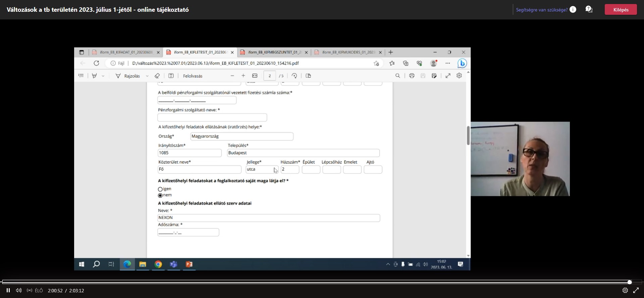Image resolution: width=644 pixels, height=298 pixels.
Task: Open the PowerPoint taskbar icon
Action: pyautogui.click(x=189, y=264)
